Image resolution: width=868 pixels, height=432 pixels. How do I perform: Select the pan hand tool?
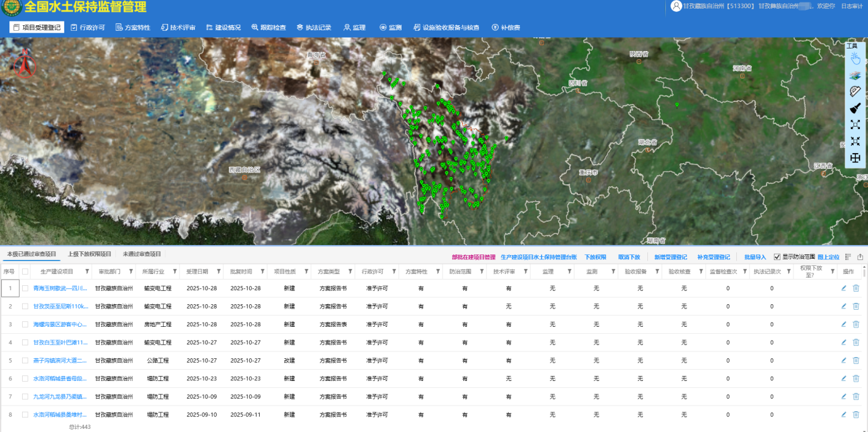coord(855,59)
